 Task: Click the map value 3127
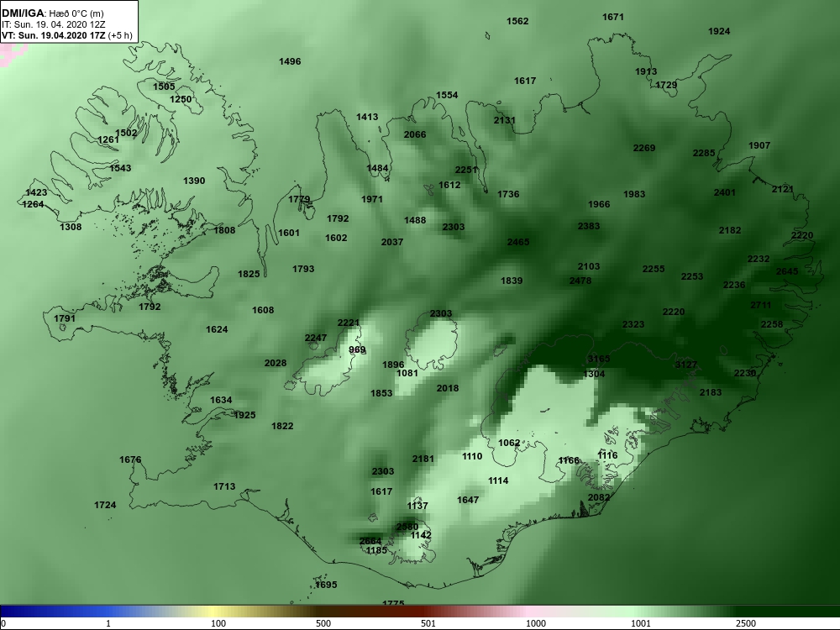tap(685, 365)
